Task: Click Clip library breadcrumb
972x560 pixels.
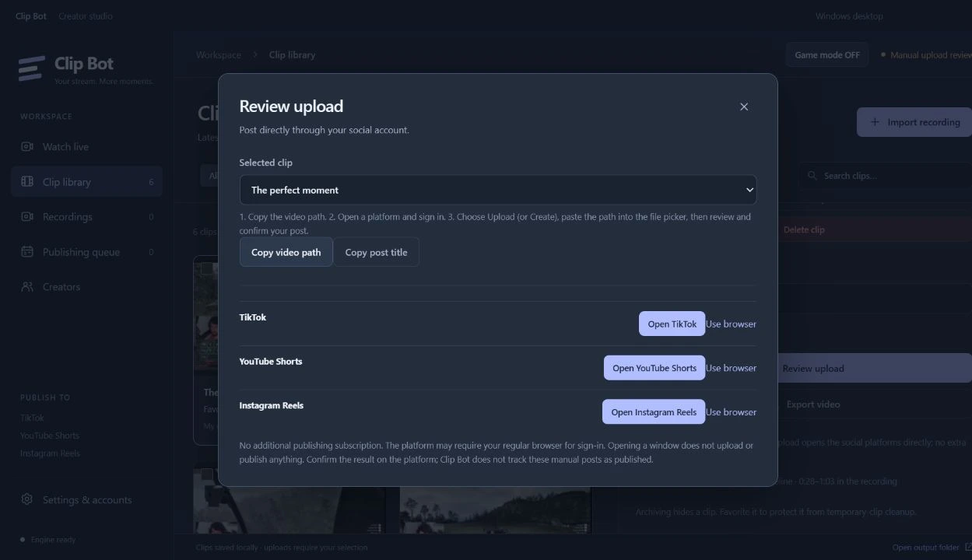Action: [x=292, y=54]
